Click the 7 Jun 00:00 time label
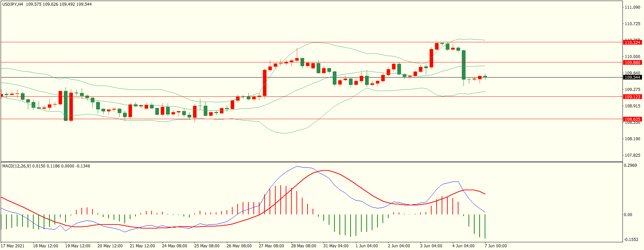 (x=496, y=246)
